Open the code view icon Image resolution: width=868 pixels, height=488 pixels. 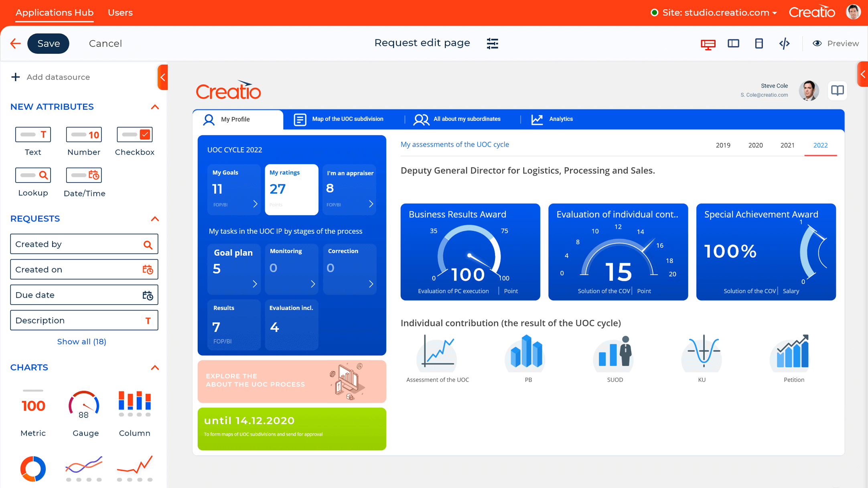click(x=785, y=43)
